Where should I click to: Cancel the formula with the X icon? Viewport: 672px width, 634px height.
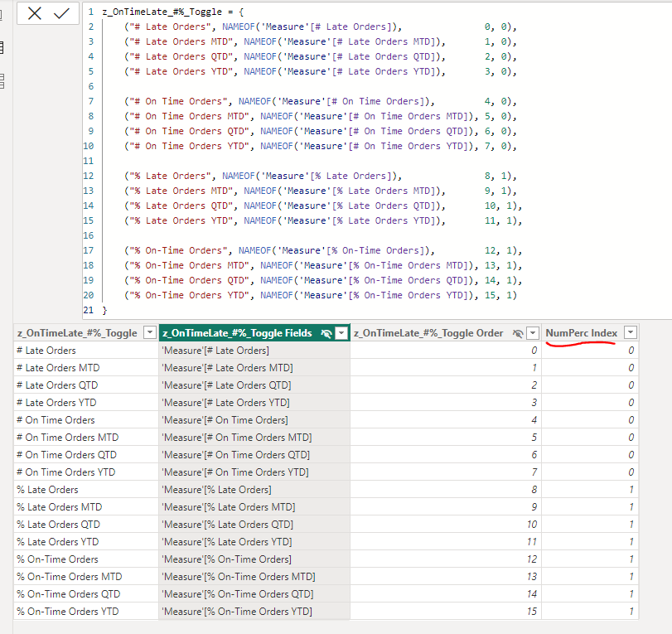tap(33, 13)
